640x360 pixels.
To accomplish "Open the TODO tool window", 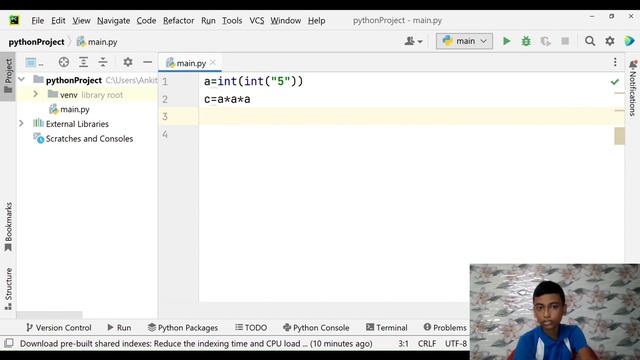I will (251, 327).
